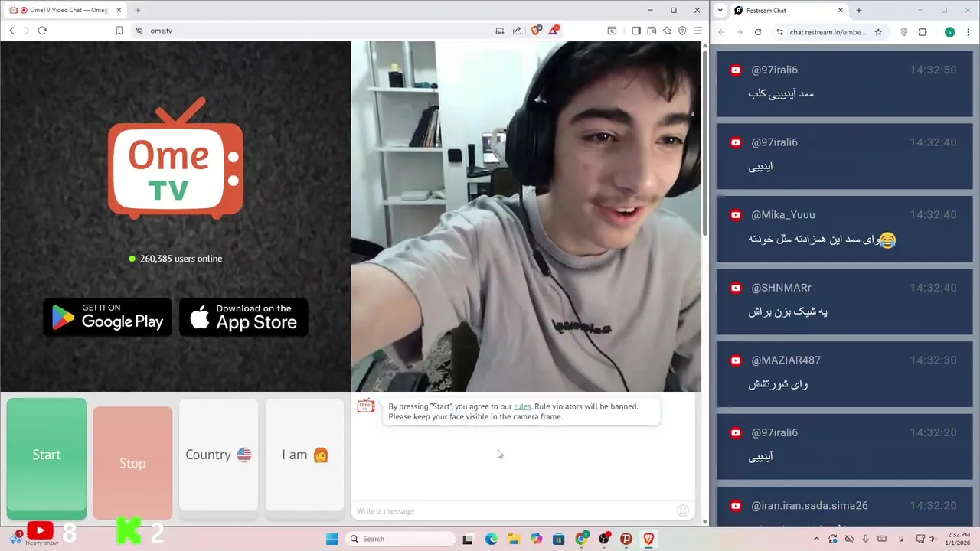Open Brave VPN shield icon
Viewport: 980px width, 551px height.
pyautogui.click(x=682, y=31)
